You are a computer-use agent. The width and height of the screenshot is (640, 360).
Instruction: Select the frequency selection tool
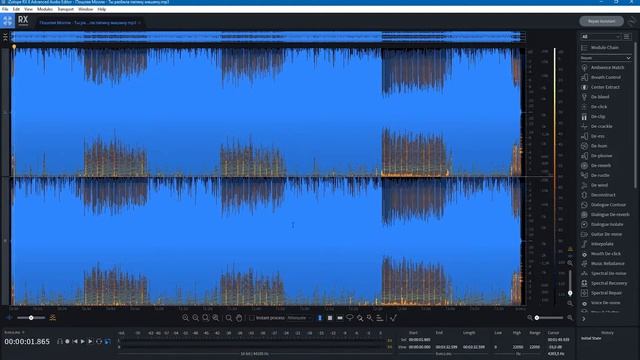(340, 318)
